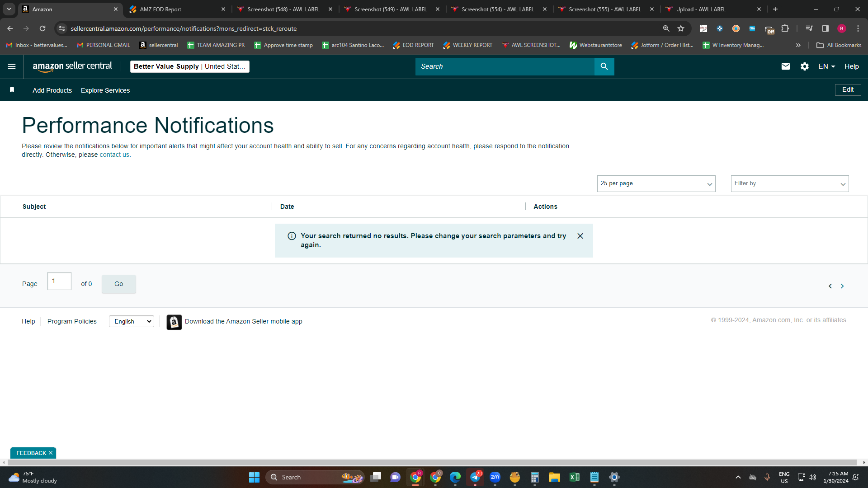Open WEEKLY REPORT bookmark

pyautogui.click(x=467, y=45)
